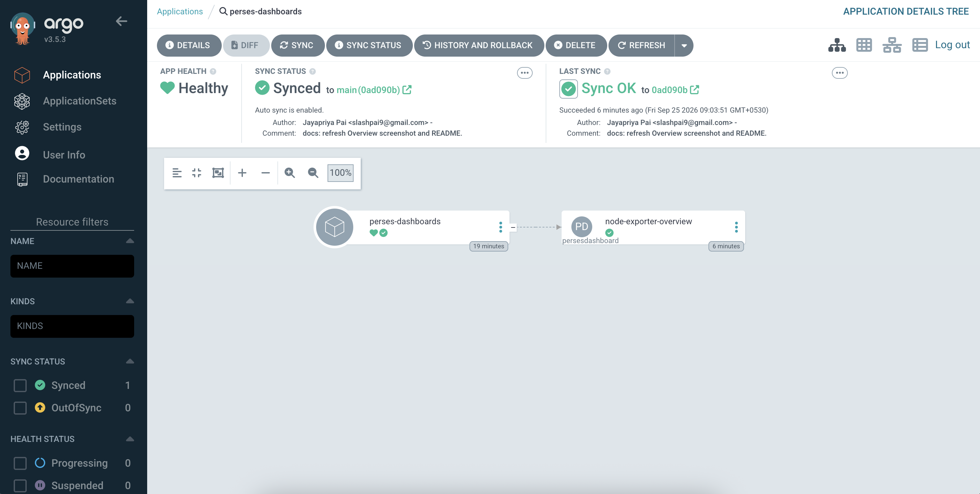Open ApplicationSets in the sidebar
Viewport: 980px width, 494px height.
[x=79, y=101]
